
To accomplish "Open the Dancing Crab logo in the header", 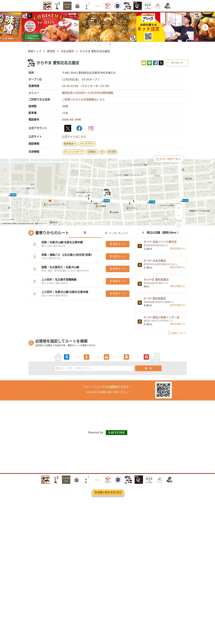I will [x=77, y=6].
